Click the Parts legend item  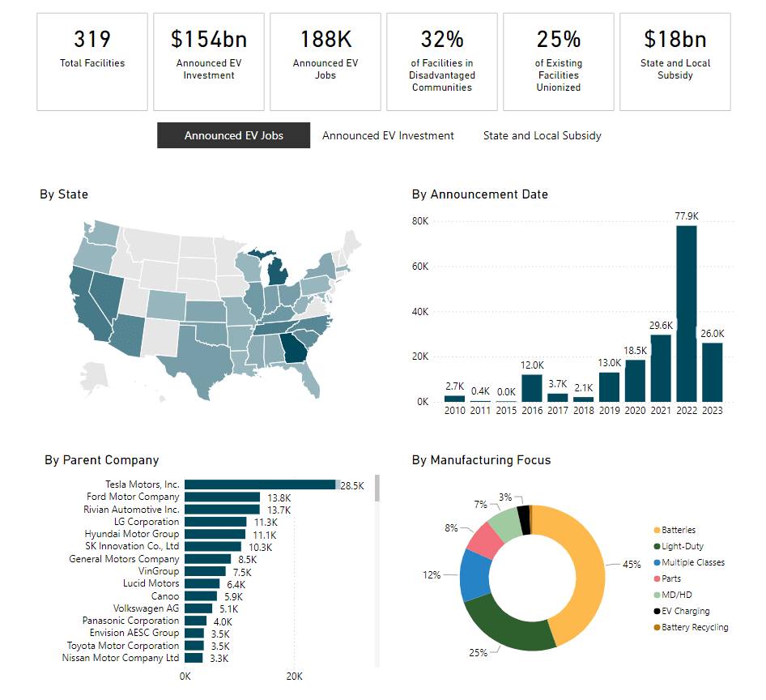(x=671, y=578)
